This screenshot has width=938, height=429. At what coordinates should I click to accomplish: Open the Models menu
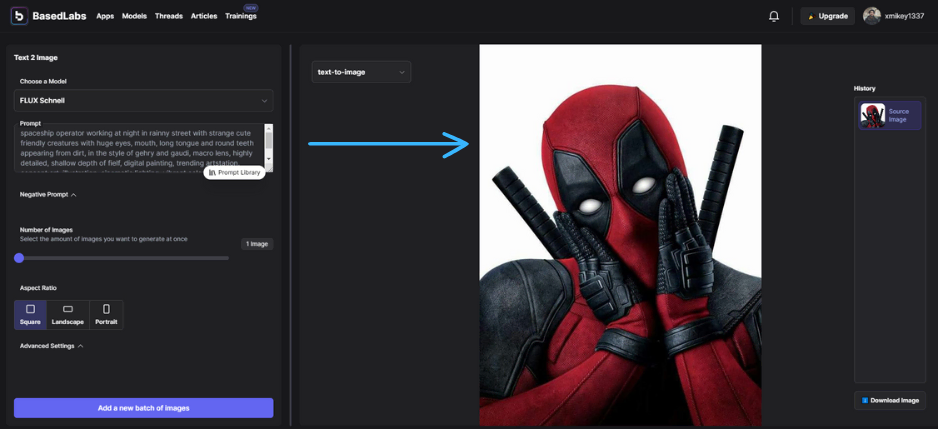click(x=134, y=16)
